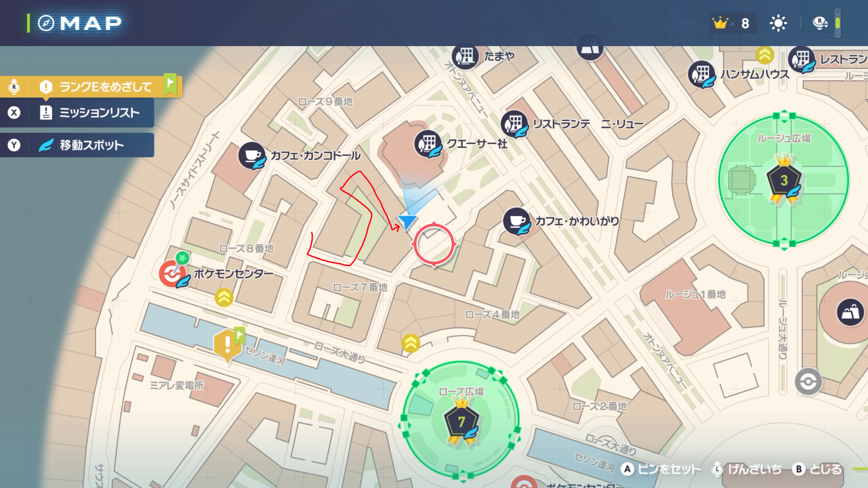This screenshot has height=488, width=868.
Task: Select the ハンサムハウス building icon
Action: (x=702, y=75)
